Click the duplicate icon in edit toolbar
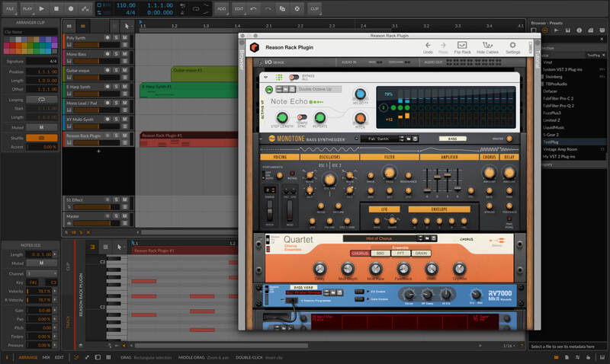This screenshot has width=610, height=364. (x=282, y=8)
